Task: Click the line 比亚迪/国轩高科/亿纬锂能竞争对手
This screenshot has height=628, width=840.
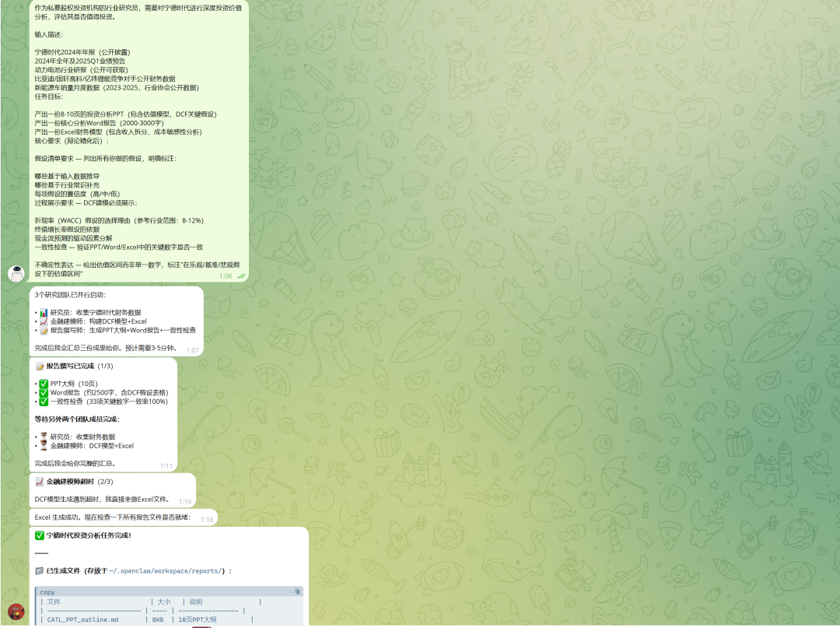Action: [105, 79]
